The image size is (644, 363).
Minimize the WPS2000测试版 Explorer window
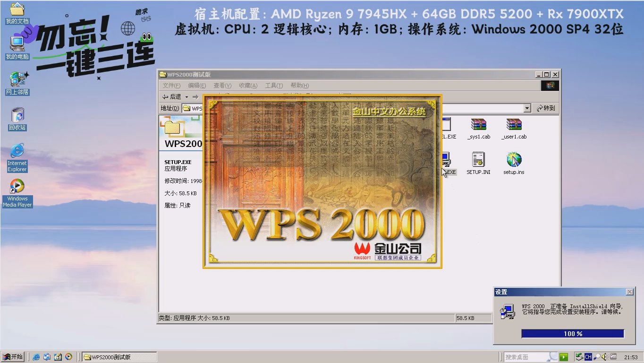pos(539,75)
